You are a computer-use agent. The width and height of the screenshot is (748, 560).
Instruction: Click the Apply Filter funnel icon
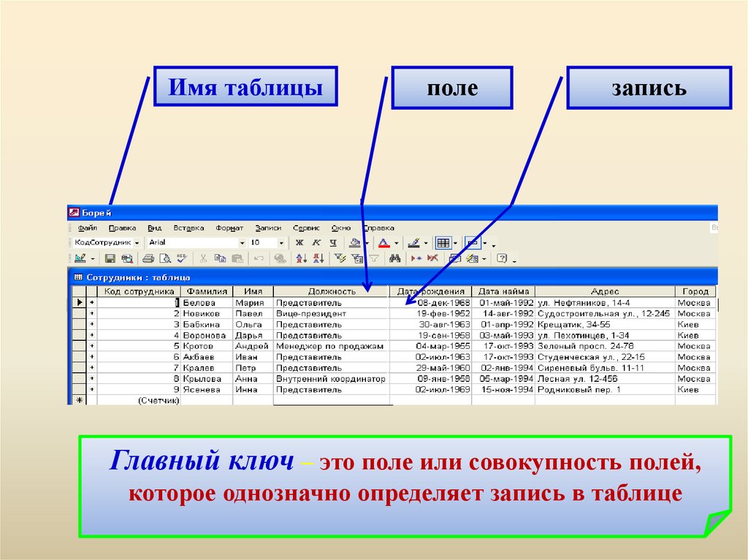point(374,258)
